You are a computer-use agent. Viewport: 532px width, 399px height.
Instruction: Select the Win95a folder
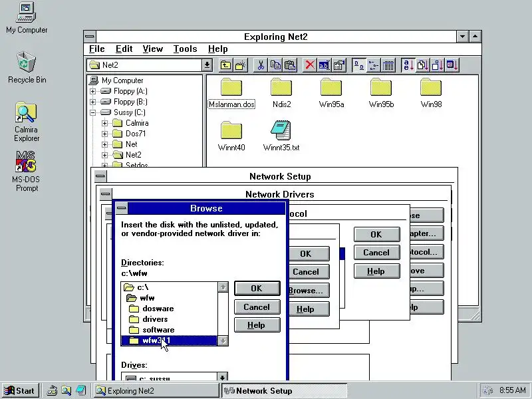(x=331, y=93)
